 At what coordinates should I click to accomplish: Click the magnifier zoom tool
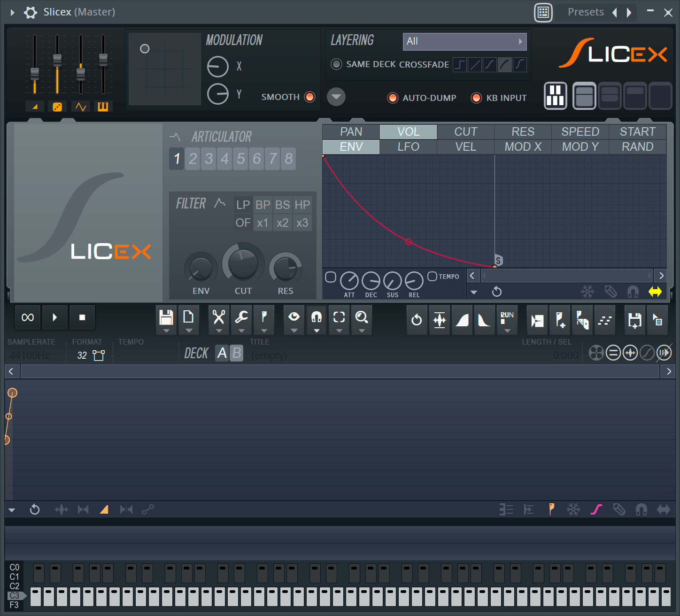(361, 317)
